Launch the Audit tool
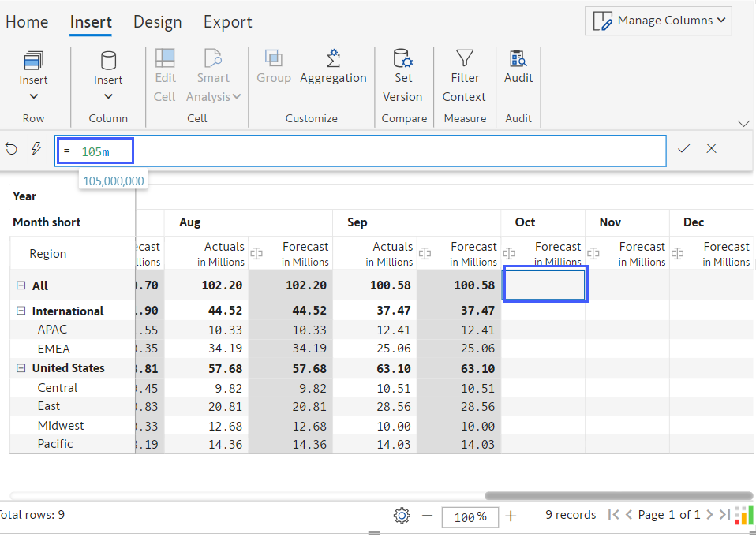The image size is (756, 537). tap(518, 66)
